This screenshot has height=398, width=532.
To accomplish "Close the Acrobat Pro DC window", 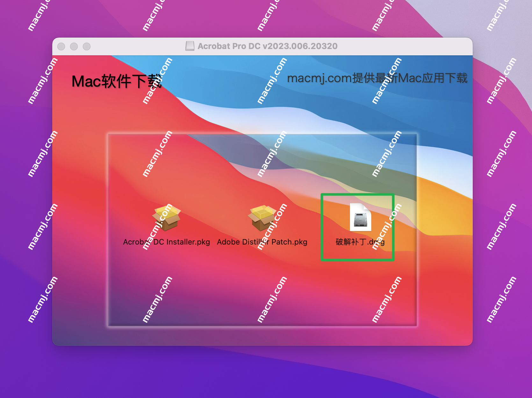I will (x=61, y=46).
